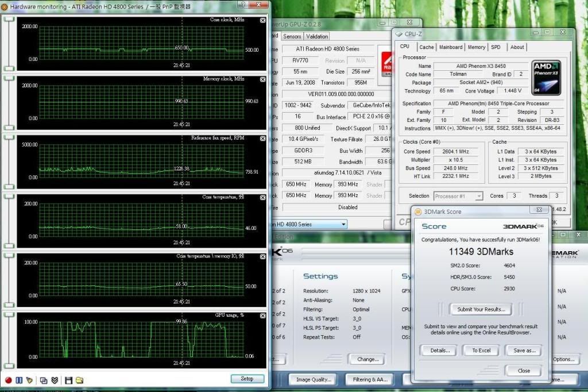This screenshot has width=588, height=392.
Task: Click the overlapping windows icon in monitoring toolbar
Action: pos(44,381)
